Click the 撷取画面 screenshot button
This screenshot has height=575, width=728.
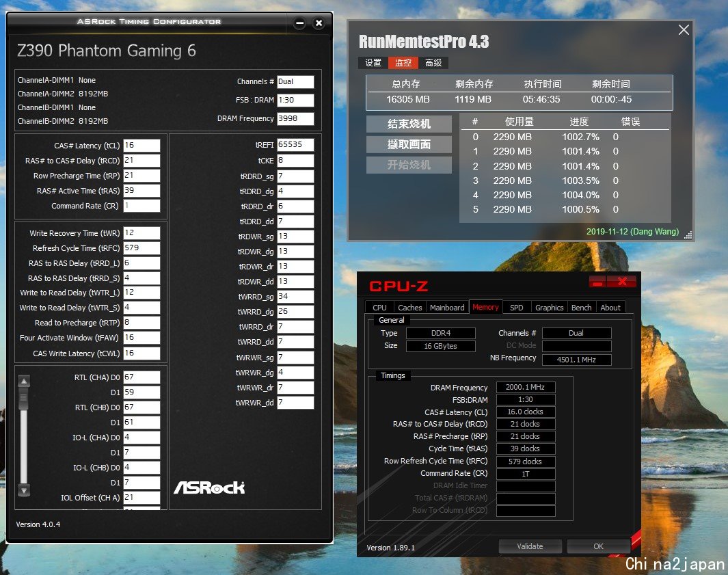[x=409, y=144]
